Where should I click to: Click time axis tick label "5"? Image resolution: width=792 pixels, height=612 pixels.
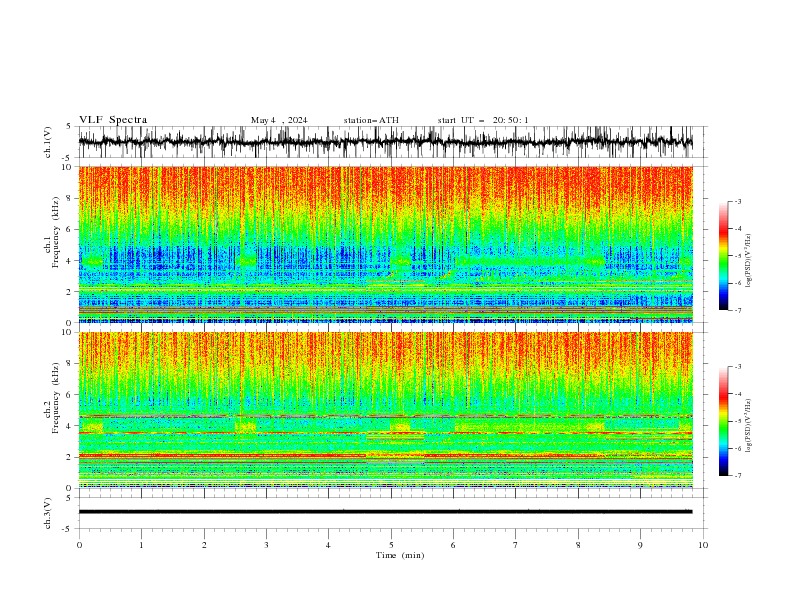point(391,545)
